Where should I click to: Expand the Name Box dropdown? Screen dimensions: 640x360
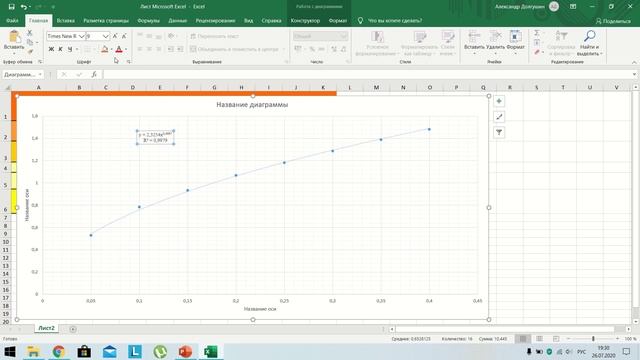point(40,74)
